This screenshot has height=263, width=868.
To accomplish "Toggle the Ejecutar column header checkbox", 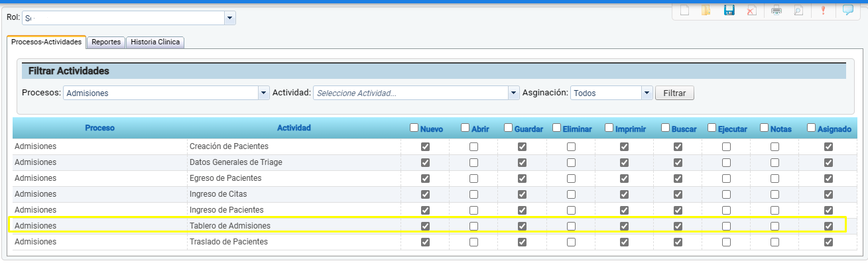I will pos(712,128).
